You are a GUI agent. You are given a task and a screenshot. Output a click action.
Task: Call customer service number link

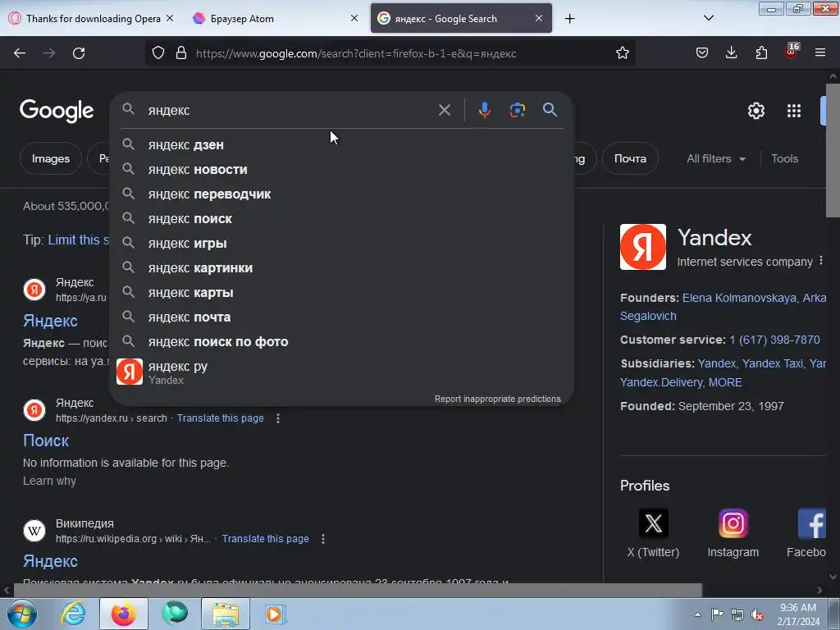(x=774, y=340)
